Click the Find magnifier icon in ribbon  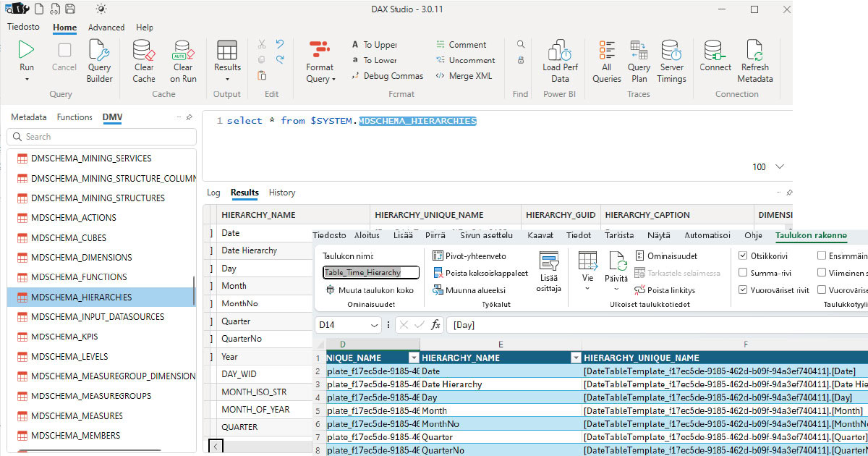tap(520, 44)
